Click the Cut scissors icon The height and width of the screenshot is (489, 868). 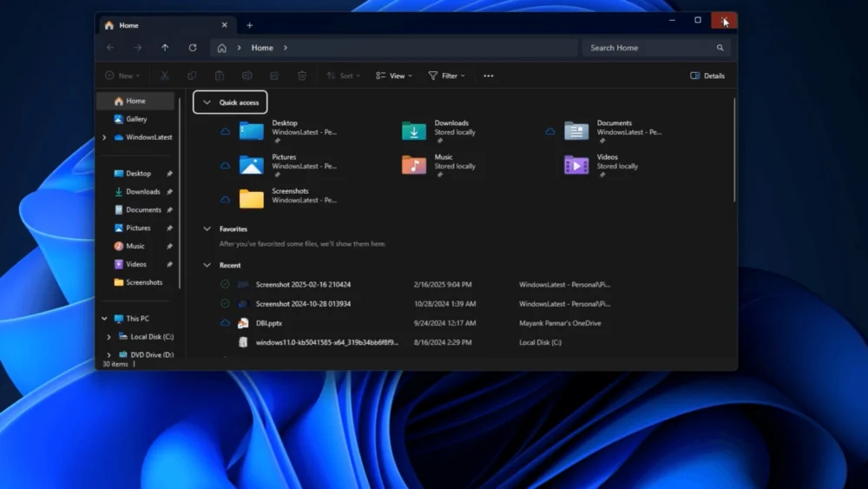(164, 76)
